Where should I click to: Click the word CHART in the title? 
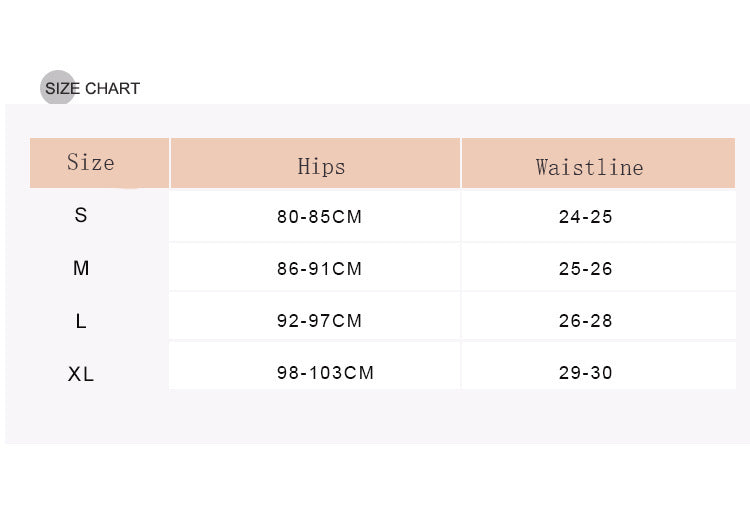coord(112,89)
